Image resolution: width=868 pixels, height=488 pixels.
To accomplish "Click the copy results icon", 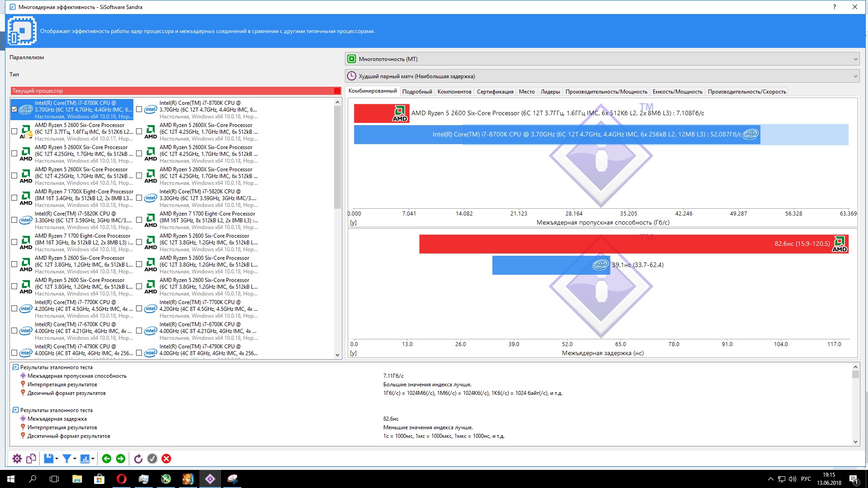I will 31,459.
